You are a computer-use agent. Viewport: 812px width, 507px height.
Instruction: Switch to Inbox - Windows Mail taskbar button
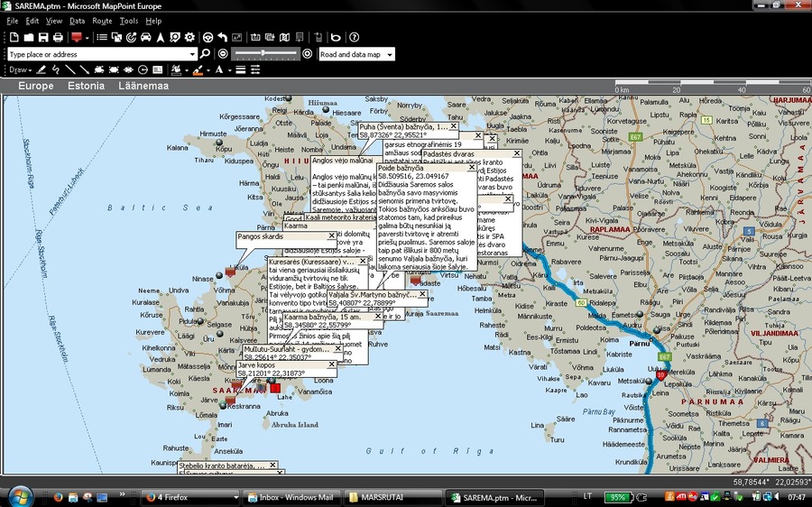291,497
